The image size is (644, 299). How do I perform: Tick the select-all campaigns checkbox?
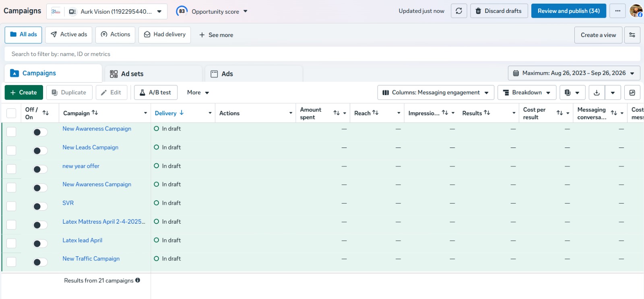point(11,113)
